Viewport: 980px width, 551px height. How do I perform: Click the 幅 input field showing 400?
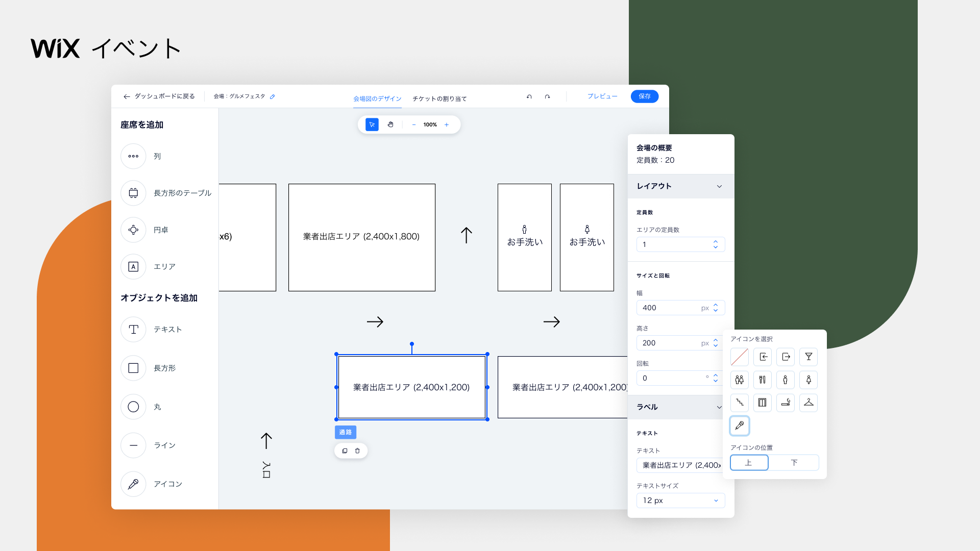[670, 308]
